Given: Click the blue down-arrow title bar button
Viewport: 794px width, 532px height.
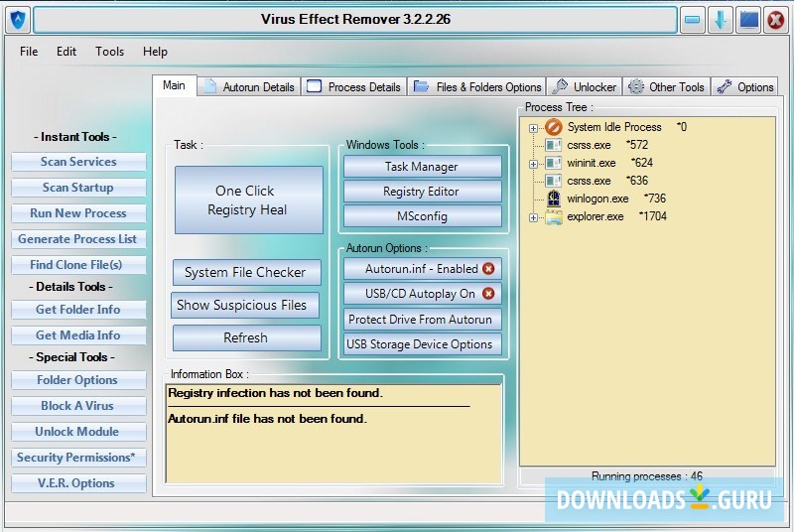Looking at the screenshot, I should click(720, 20).
